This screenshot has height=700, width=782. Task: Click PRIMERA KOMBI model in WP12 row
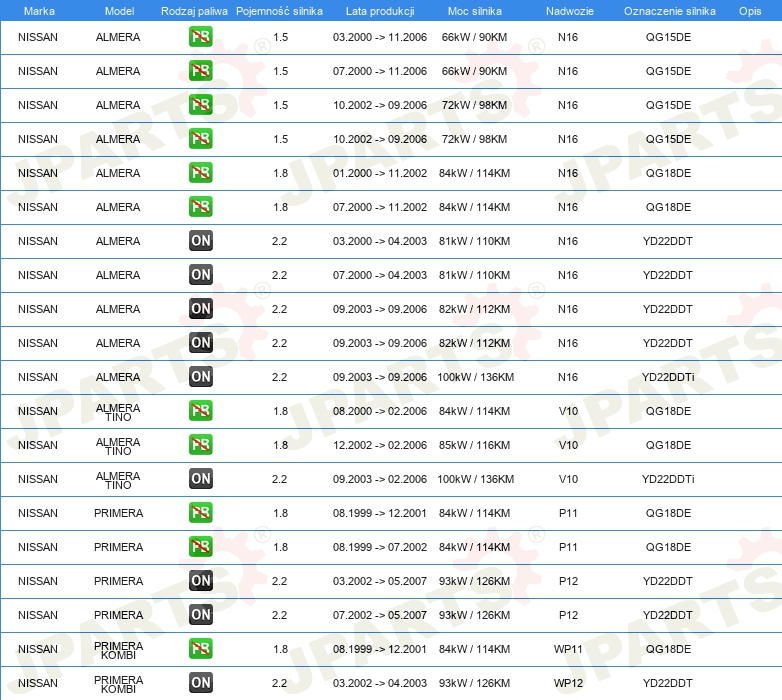[x=118, y=684]
